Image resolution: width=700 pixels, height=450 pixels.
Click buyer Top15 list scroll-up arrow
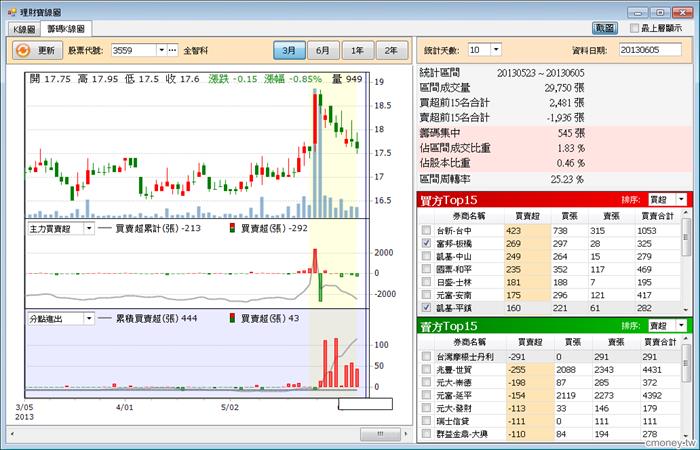[x=686, y=215]
